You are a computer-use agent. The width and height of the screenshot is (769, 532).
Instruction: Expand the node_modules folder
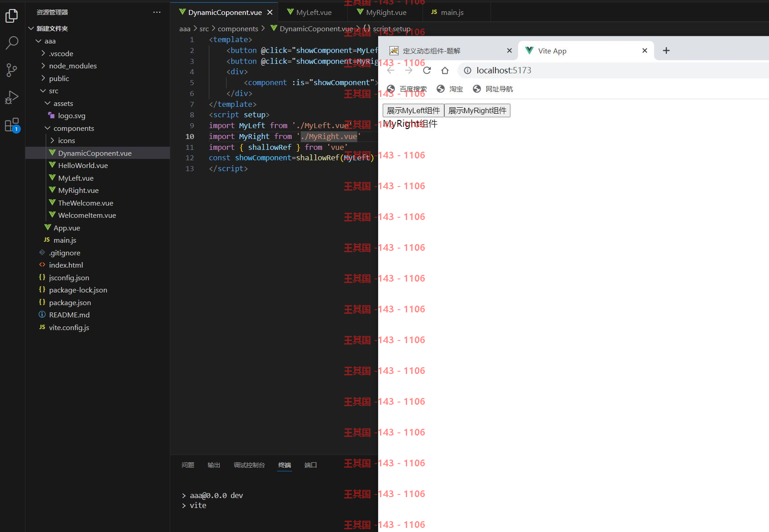pos(97,66)
